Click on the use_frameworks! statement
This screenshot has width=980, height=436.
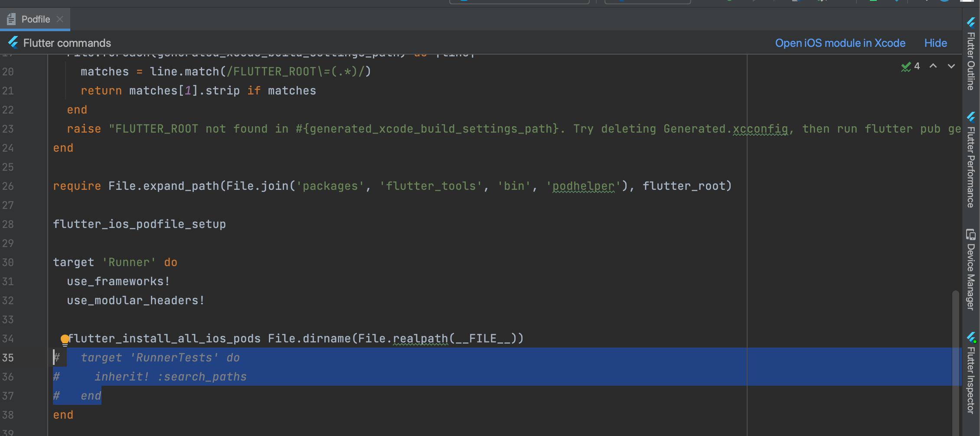118,282
